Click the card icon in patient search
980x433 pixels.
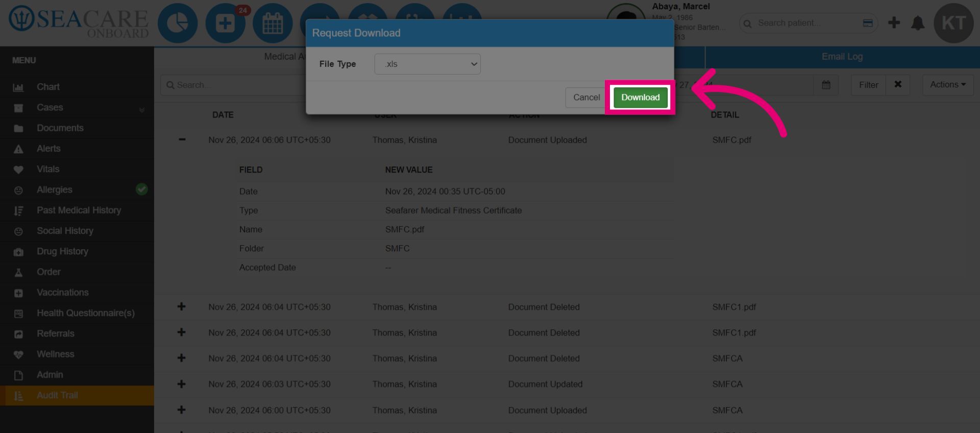(868, 23)
